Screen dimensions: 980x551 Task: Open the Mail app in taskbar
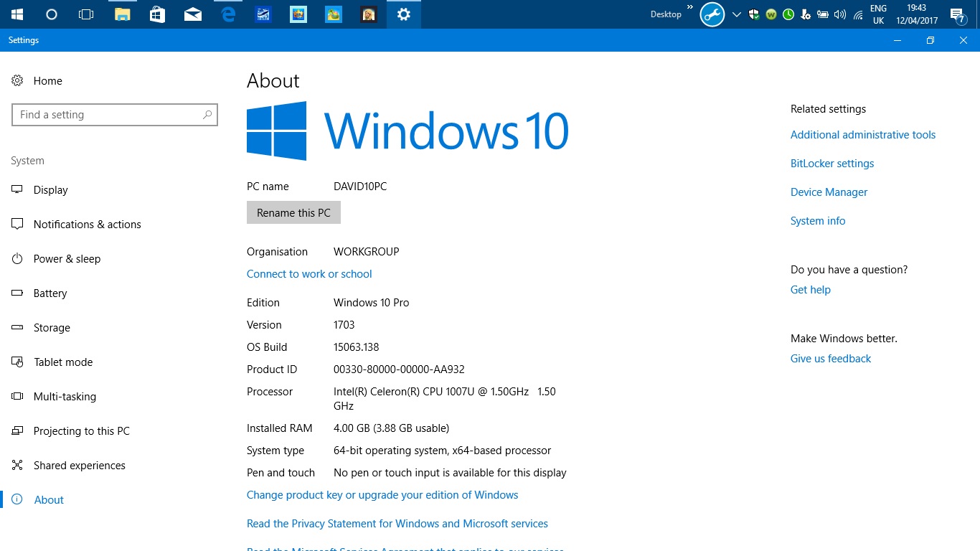193,14
